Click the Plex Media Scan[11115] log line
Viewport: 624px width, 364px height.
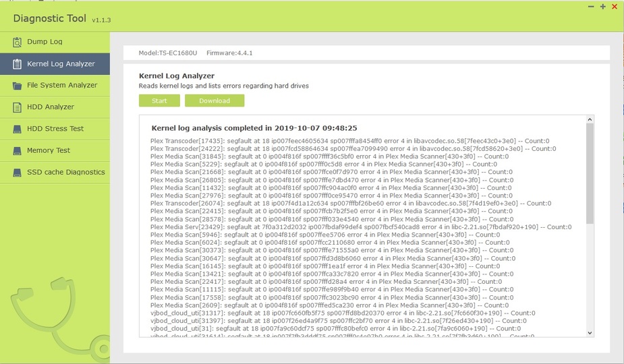(332, 290)
